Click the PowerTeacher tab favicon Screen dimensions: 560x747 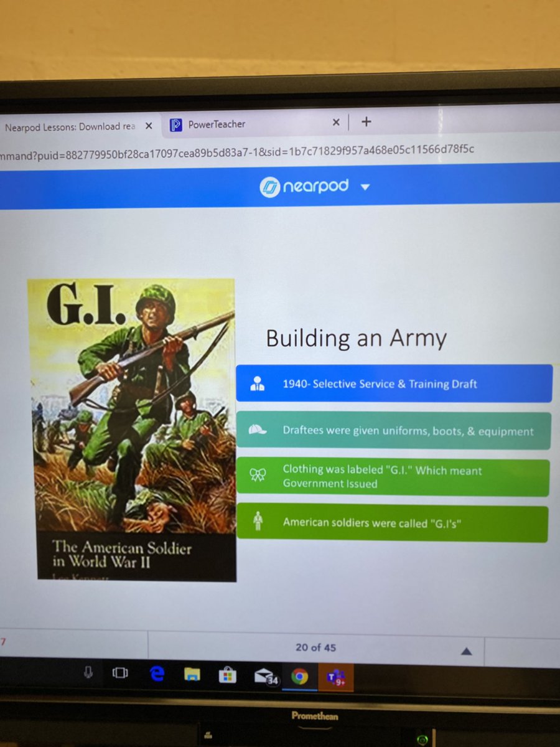click(x=176, y=125)
